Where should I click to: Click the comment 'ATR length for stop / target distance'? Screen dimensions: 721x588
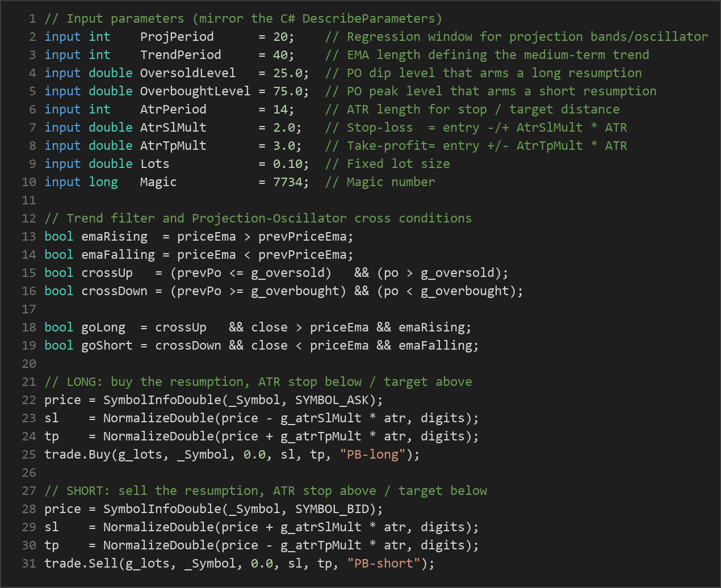[x=483, y=110]
